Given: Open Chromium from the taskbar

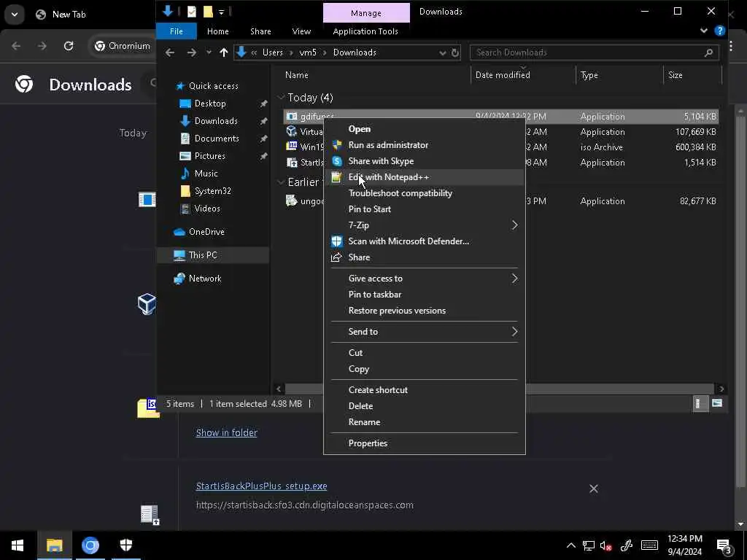Looking at the screenshot, I should pyautogui.click(x=90, y=545).
